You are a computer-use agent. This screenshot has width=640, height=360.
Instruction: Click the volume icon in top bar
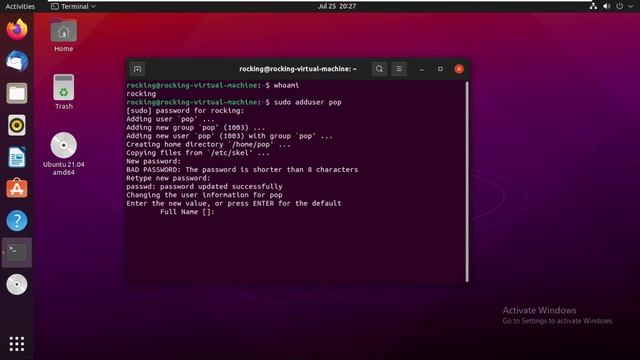point(607,6)
